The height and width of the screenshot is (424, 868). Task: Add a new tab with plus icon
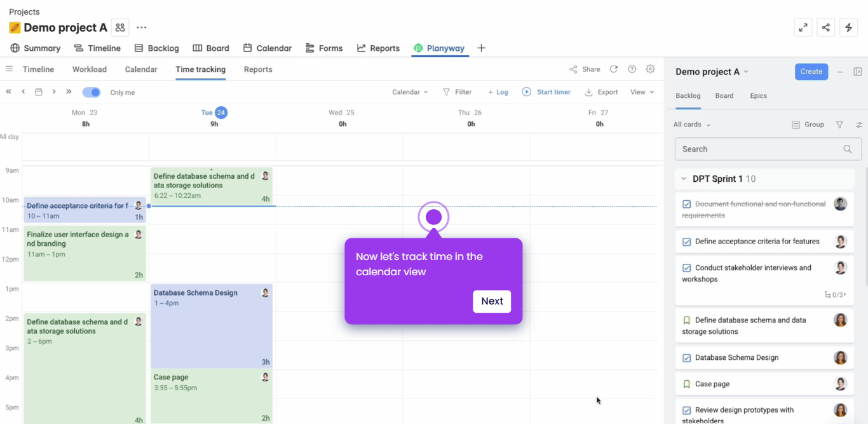click(x=481, y=48)
